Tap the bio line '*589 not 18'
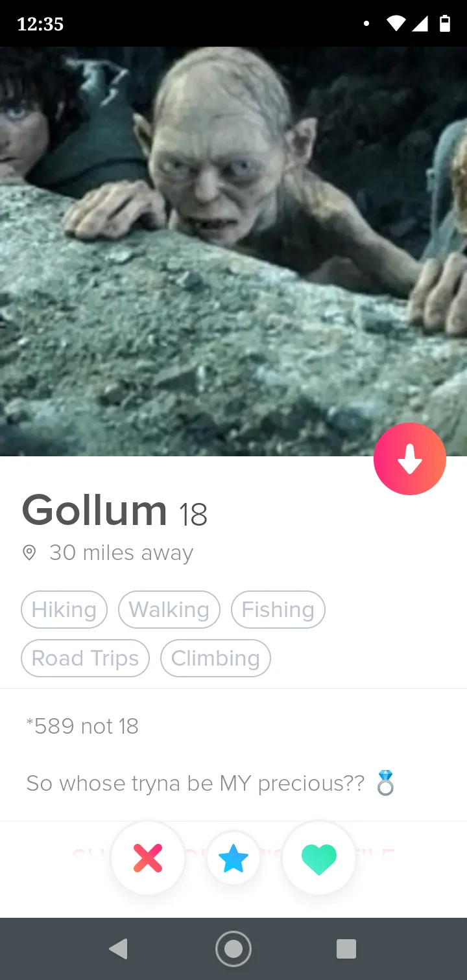 pyautogui.click(x=82, y=726)
